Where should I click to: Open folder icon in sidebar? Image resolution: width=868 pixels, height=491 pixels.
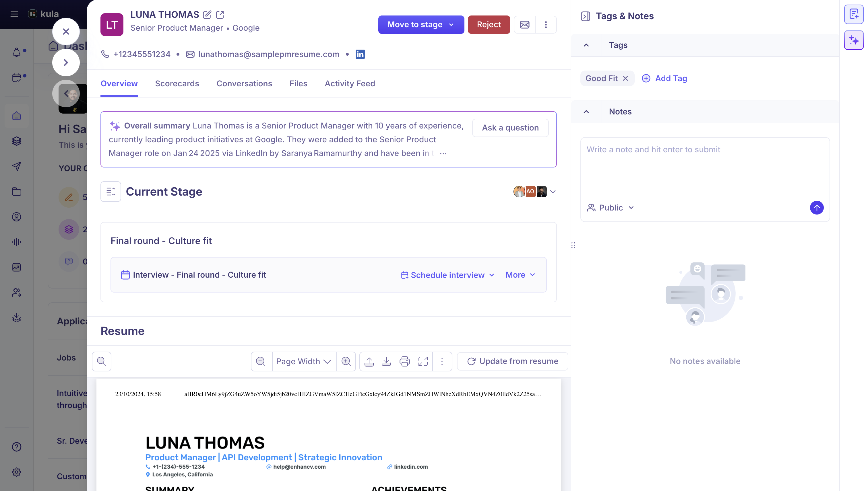coord(17,192)
